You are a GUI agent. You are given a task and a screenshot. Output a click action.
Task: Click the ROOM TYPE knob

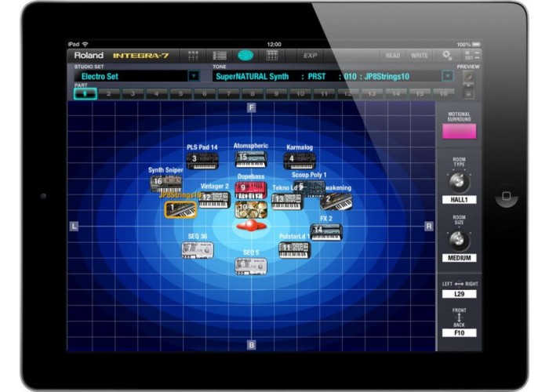pos(459,182)
